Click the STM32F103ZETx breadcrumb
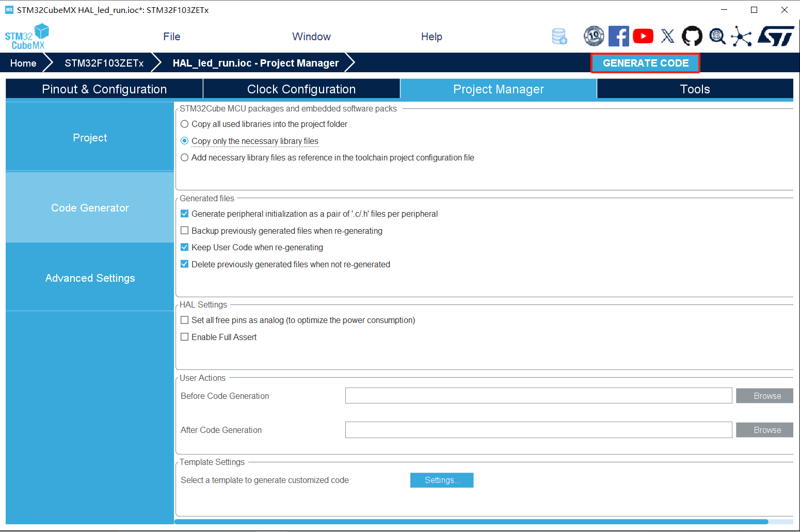Screen dimensions: 800x532 coord(104,63)
